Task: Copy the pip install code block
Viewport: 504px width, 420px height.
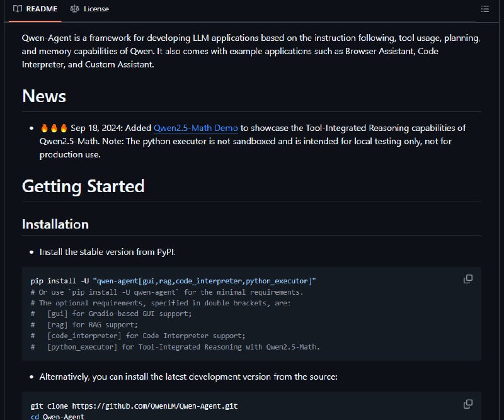Action: [468, 279]
